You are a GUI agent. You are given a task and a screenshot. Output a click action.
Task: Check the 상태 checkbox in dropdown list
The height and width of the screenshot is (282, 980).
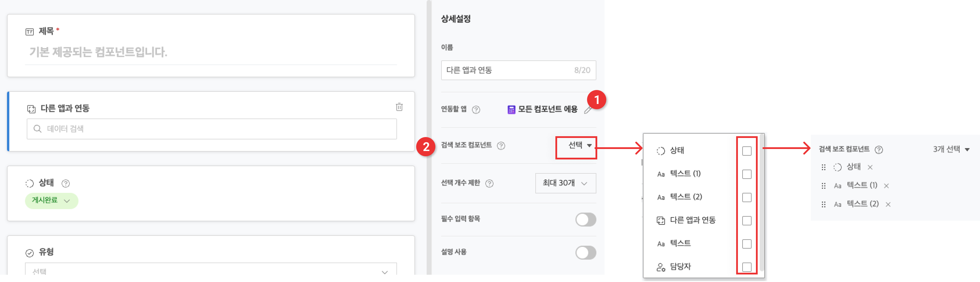tap(747, 151)
